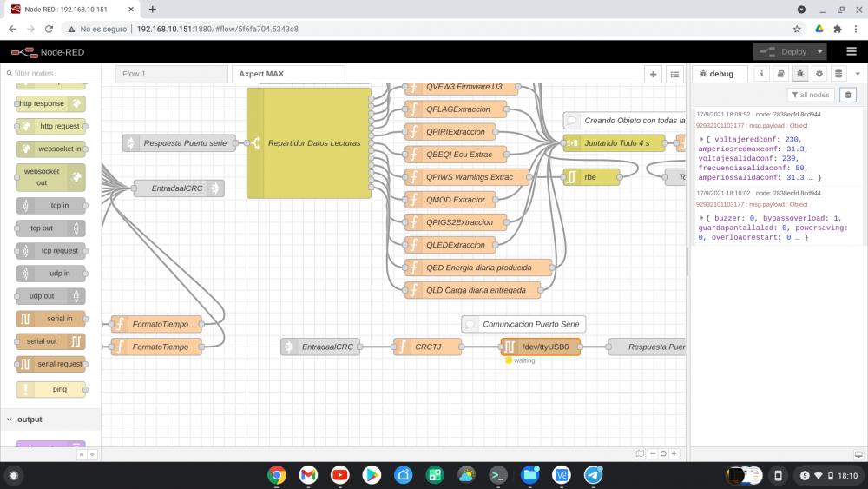Select the QFLAGExtraccion function node
Image resolution: width=868 pixels, height=489 pixels.
pos(456,109)
